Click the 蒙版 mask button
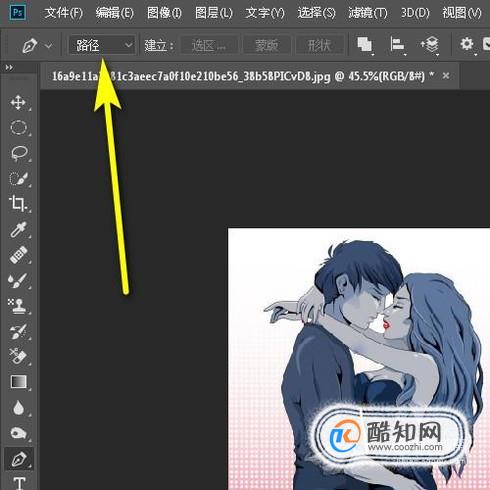The width and height of the screenshot is (490, 490). [267, 45]
